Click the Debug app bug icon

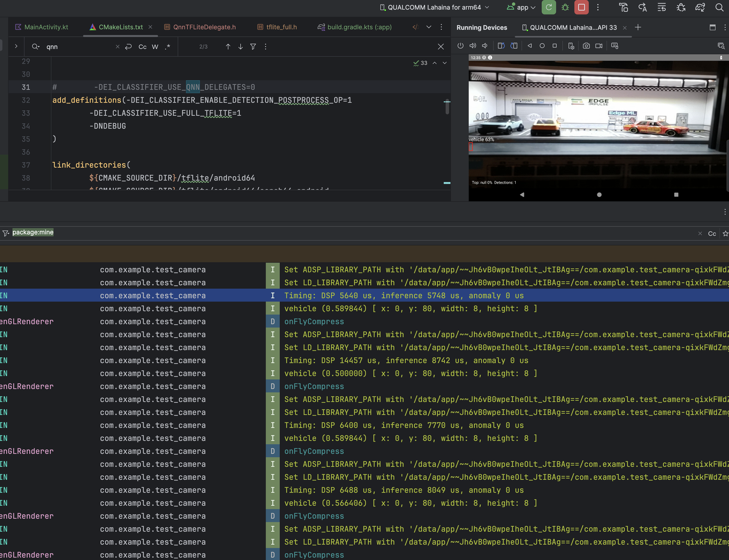point(565,7)
